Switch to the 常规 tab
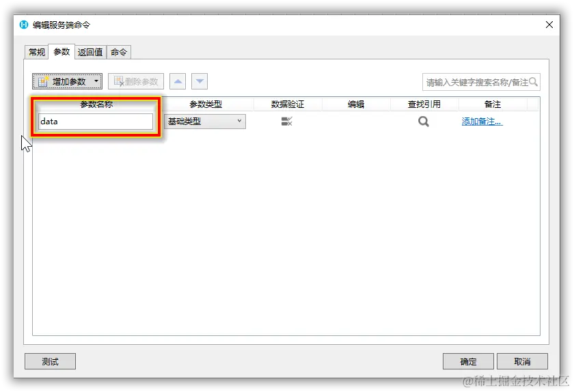 [x=37, y=52]
